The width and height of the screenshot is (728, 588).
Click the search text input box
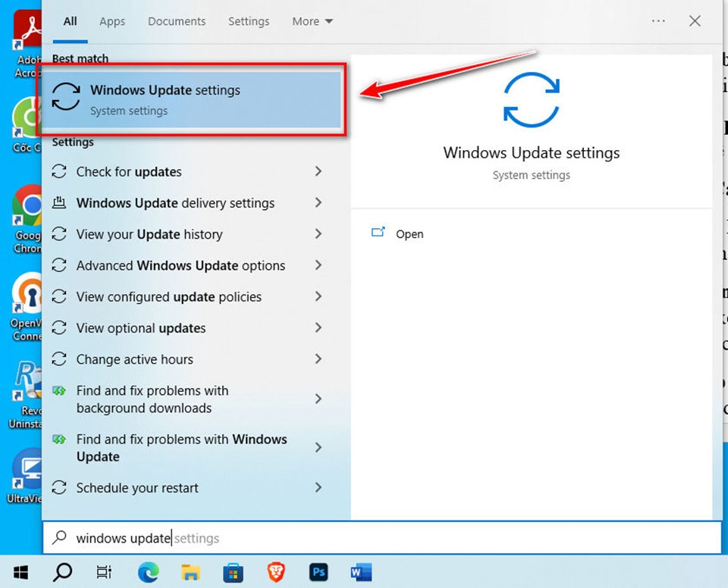[381, 538]
